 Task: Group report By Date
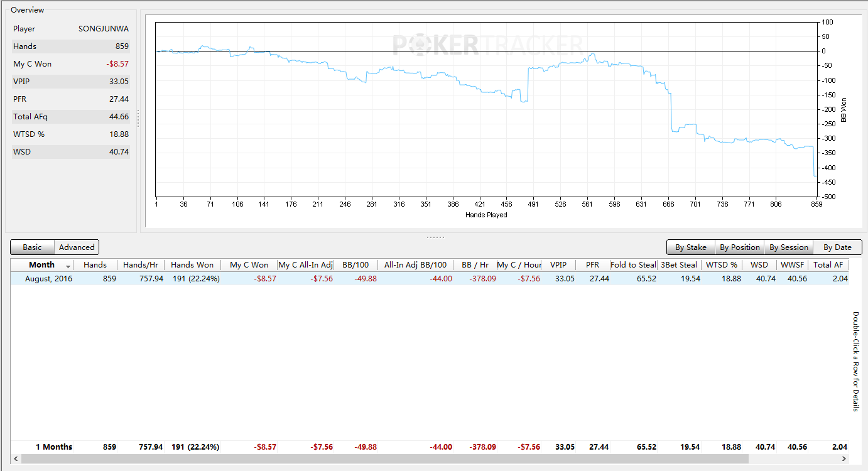(838, 247)
